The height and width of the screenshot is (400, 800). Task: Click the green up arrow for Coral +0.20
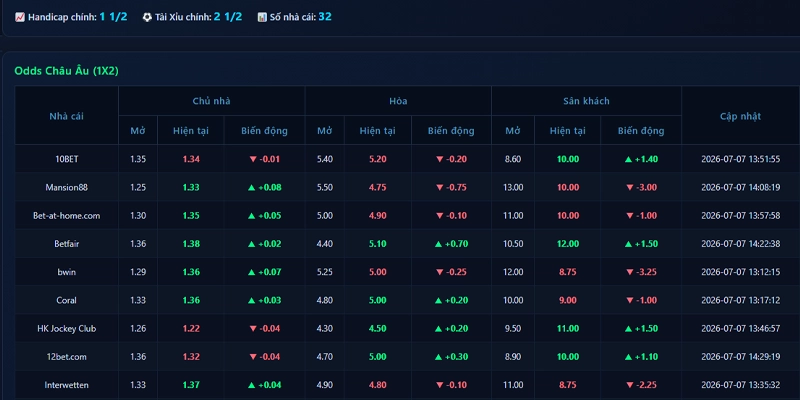tap(438, 301)
